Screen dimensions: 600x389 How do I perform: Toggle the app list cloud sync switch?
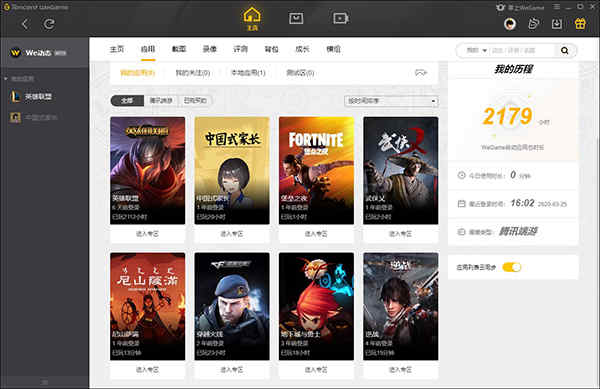point(512,267)
